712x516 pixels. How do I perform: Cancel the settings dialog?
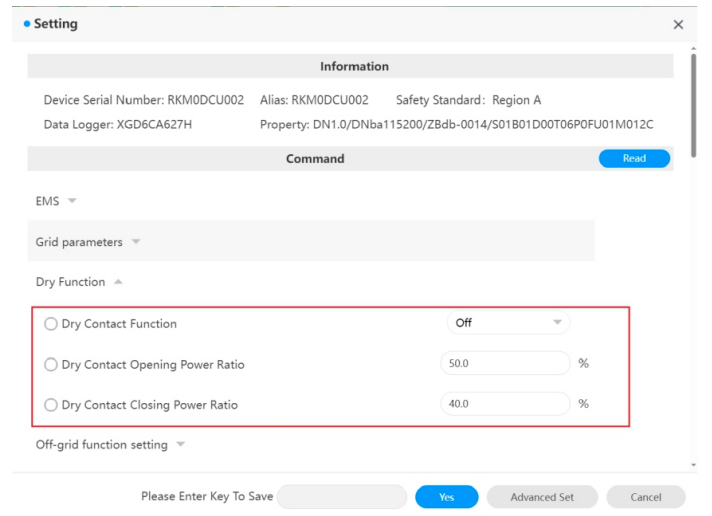tap(646, 497)
